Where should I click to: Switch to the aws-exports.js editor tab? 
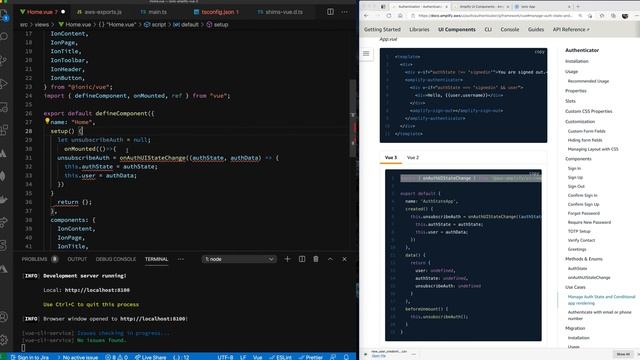point(100,12)
